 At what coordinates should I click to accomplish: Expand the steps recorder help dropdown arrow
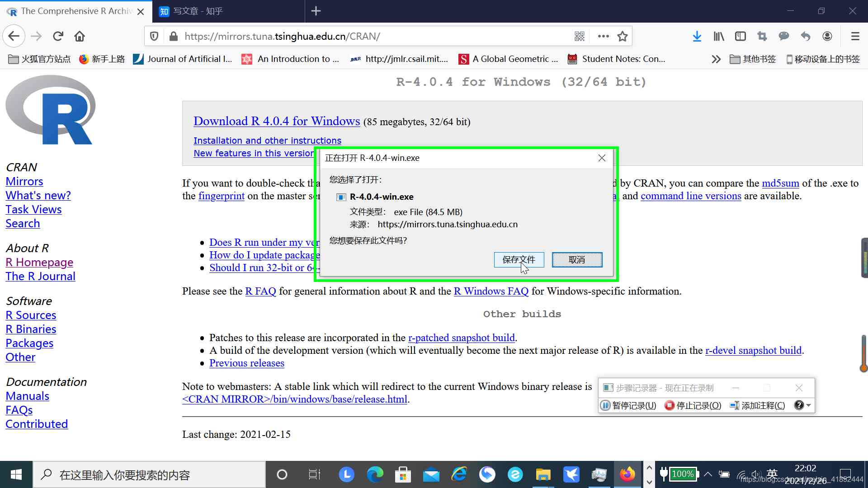click(809, 405)
